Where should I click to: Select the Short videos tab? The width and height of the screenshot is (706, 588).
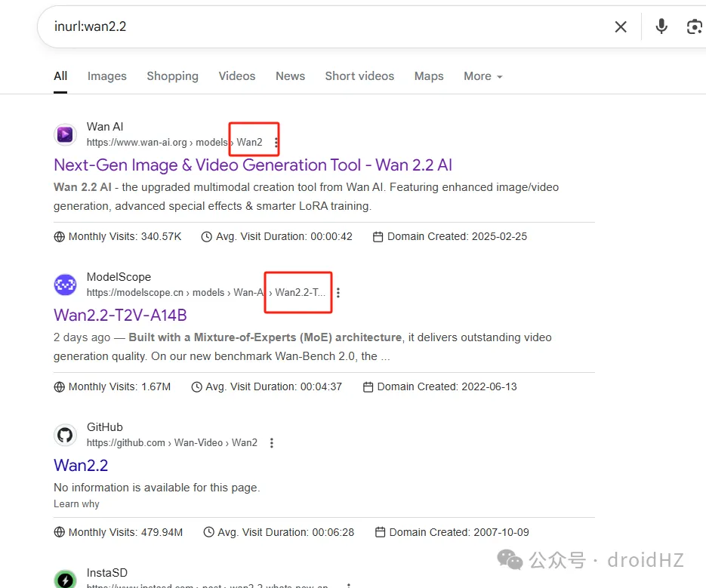[359, 76]
